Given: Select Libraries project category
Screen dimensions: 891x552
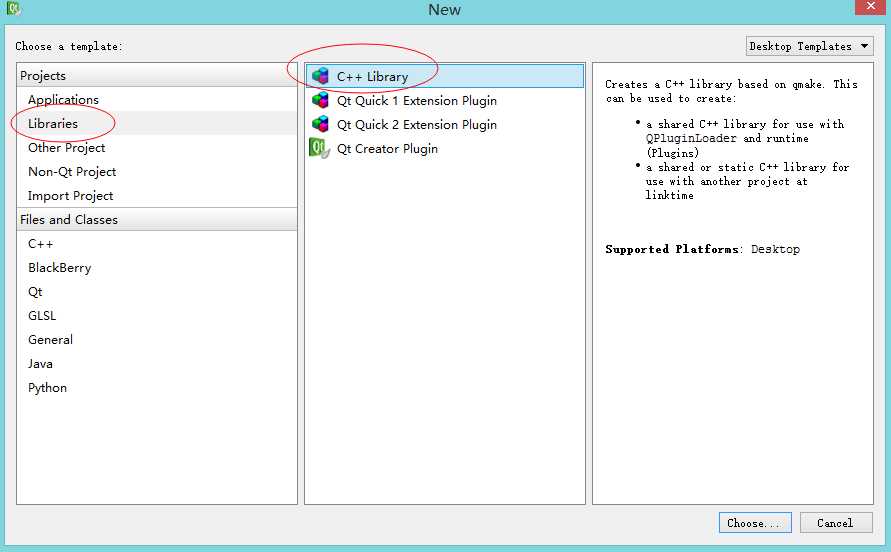Looking at the screenshot, I should [157, 123].
